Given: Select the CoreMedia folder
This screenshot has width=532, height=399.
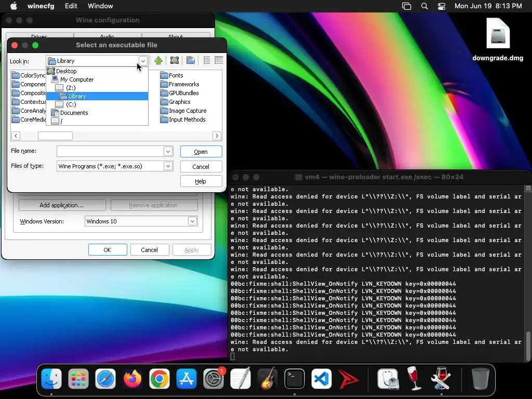Looking at the screenshot, I should coord(29,119).
